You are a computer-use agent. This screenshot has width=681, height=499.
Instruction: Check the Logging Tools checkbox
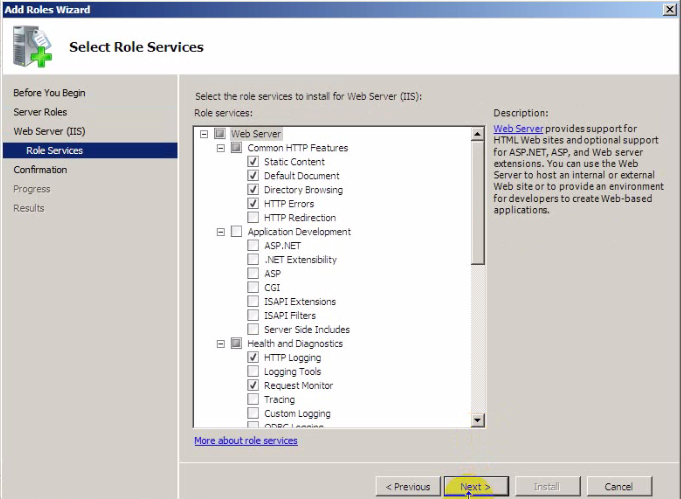click(x=253, y=371)
